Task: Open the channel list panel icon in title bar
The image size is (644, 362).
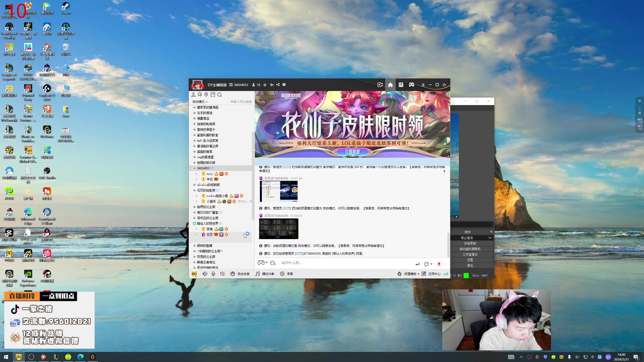Action: (401, 85)
